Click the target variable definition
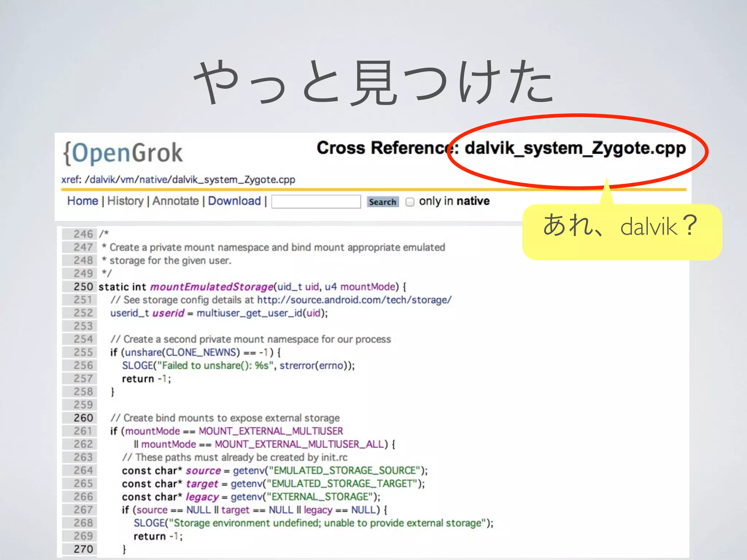Viewport: 747px width, 560px height. click(x=202, y=484)
